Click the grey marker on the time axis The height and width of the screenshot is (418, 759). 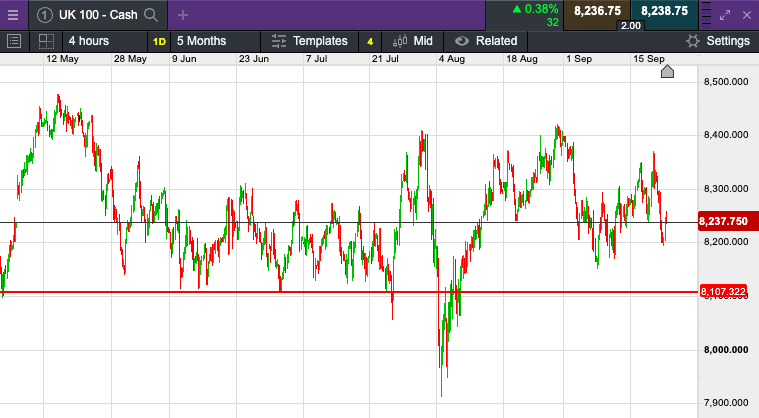pyautogui.click(x=668, y=71)
